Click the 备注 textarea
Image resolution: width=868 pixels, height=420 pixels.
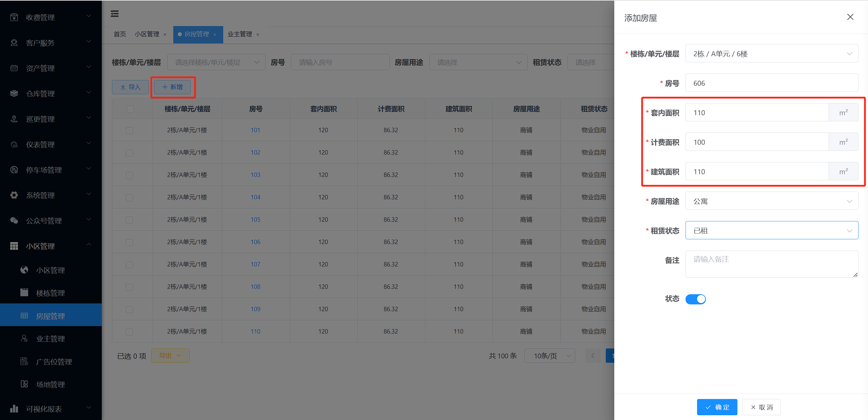coord(772,264)
